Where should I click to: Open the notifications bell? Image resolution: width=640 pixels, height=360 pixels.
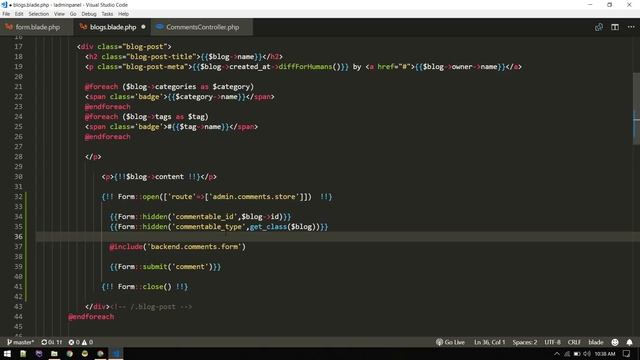click(629, 342)
